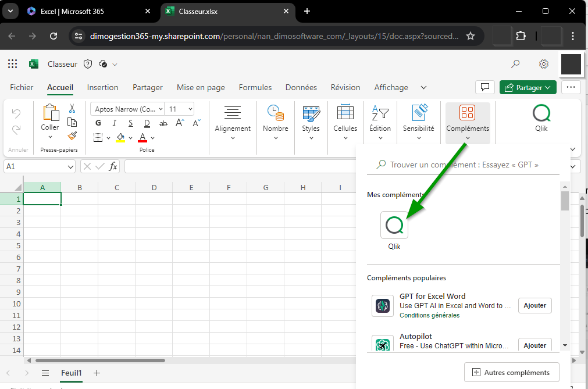The width and height of the screenshot is (588, 389).
Task: Click the search magnifier in the header
Action: coord(515,64)
